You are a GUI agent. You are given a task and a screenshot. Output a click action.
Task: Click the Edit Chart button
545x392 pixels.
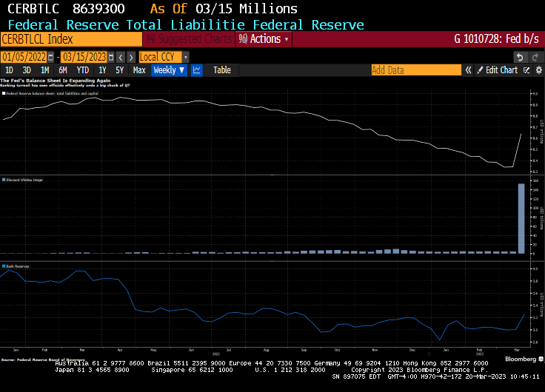tap(497, 70)
